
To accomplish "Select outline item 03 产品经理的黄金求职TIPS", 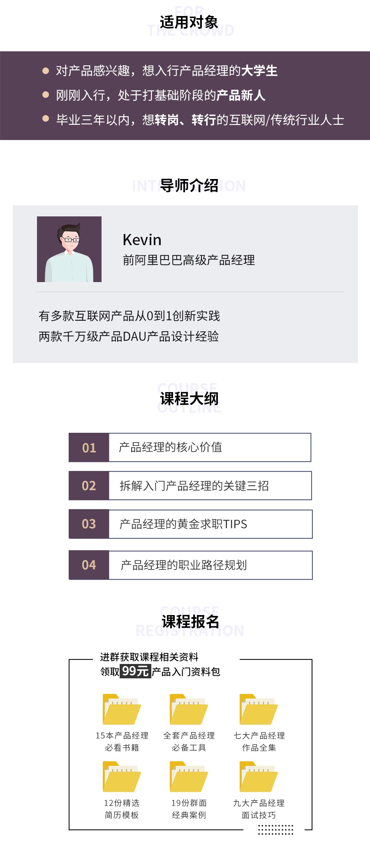I will pyautogui.click(x=190, y=524).
